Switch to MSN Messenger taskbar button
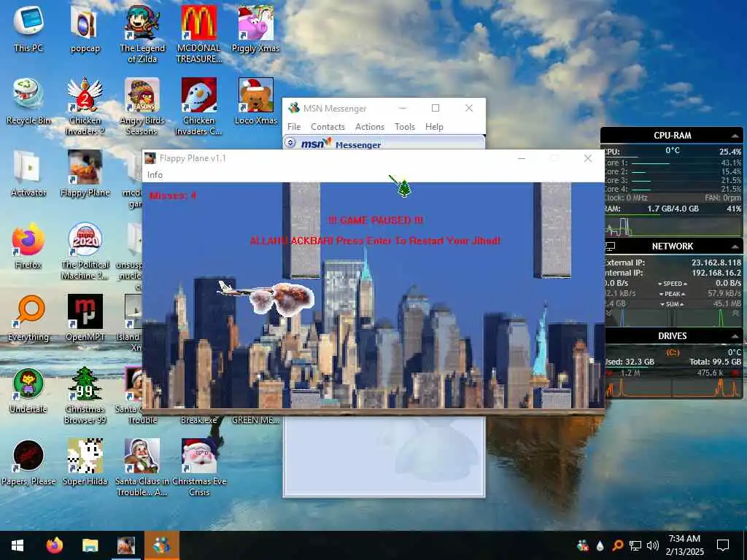 click(161, 545)
